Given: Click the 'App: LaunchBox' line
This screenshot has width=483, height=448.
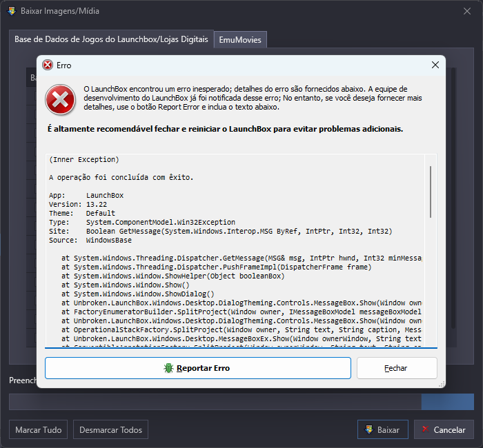Looking at the screenshot, I should [86, 195].
